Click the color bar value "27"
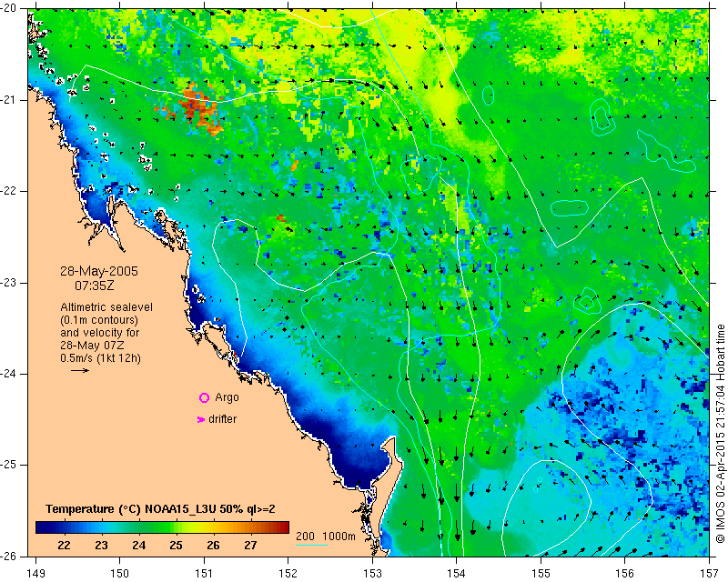 point(250,545)
